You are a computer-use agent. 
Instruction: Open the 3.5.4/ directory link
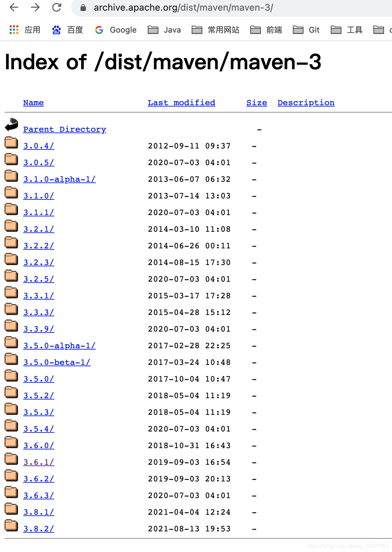(39, 429)
